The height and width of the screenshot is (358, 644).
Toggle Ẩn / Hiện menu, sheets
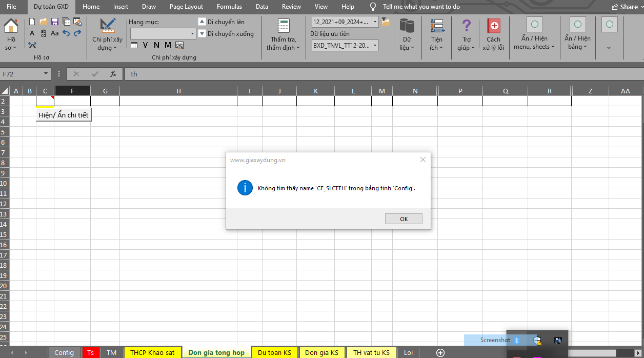click(x=534, y=34)
